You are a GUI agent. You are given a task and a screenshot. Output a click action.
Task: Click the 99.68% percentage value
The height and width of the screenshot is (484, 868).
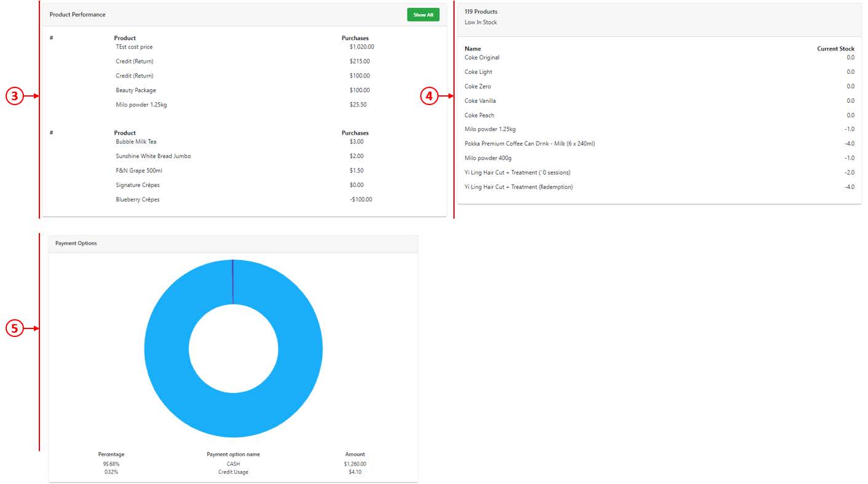[111, 464]
